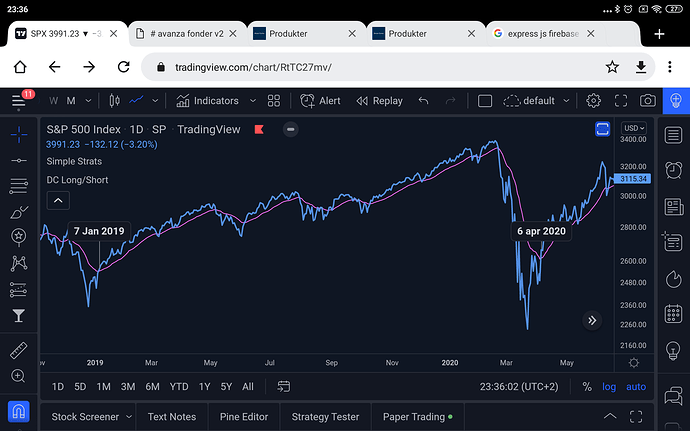Open the layout selection square icon
This screenshot has height=431, width=690.
[x=484, y=101]
